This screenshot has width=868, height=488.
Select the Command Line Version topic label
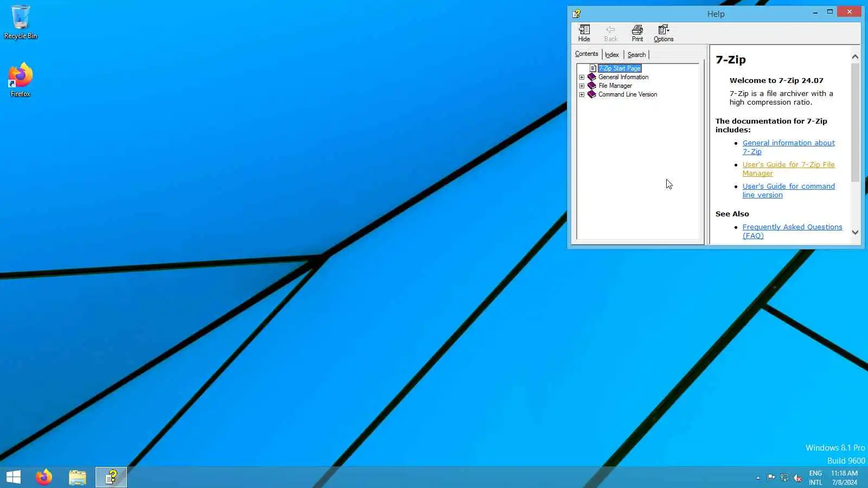tap(628, 94)
